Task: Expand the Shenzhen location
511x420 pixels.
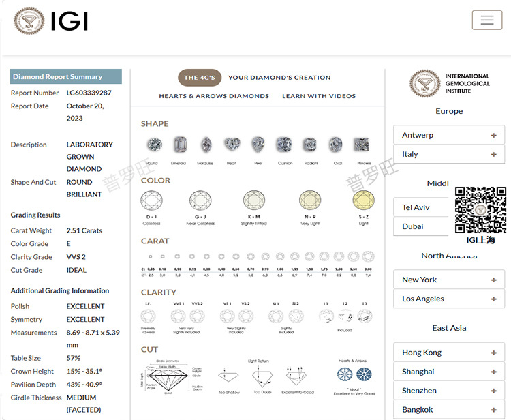Action: (449, 391)
